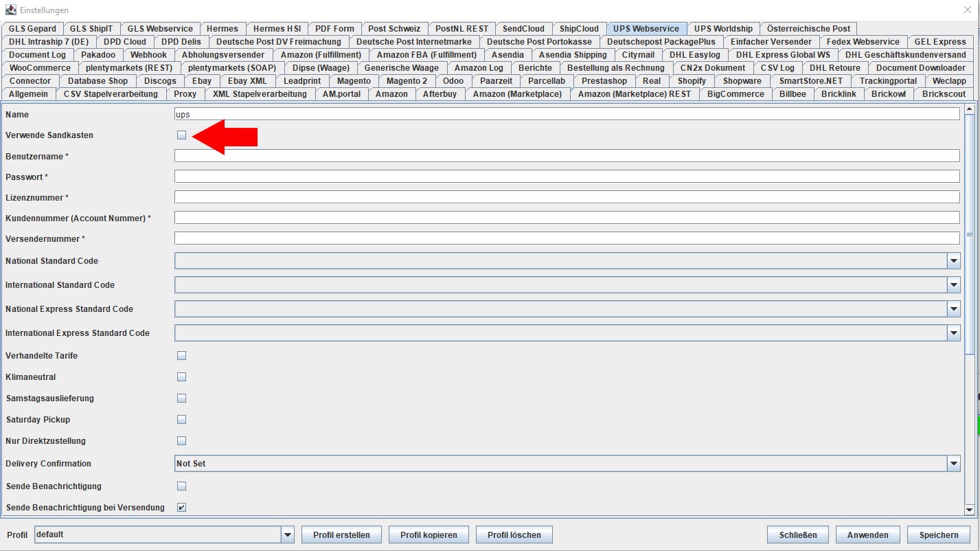The height and width of the screenshot is (551, 980).
Task: Open the Shopify tab
Action: click(x=692, y=81)
